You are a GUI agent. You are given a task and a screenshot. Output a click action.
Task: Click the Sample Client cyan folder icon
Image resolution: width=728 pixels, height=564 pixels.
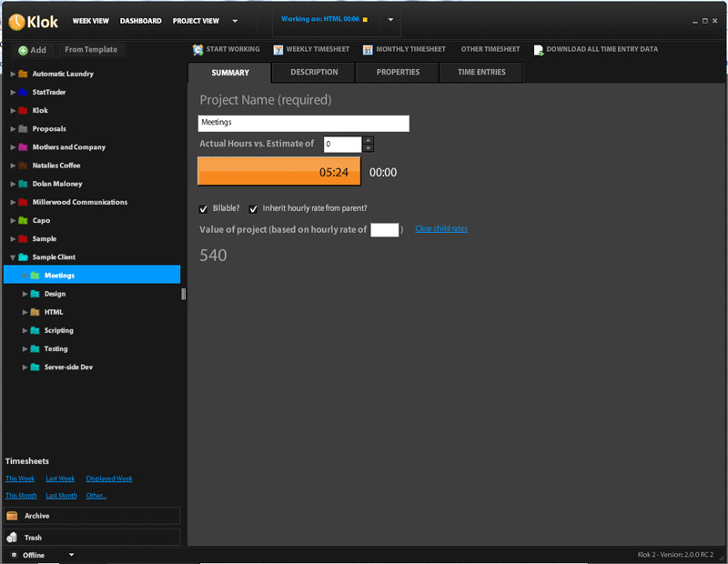click(x=23, y=257)
